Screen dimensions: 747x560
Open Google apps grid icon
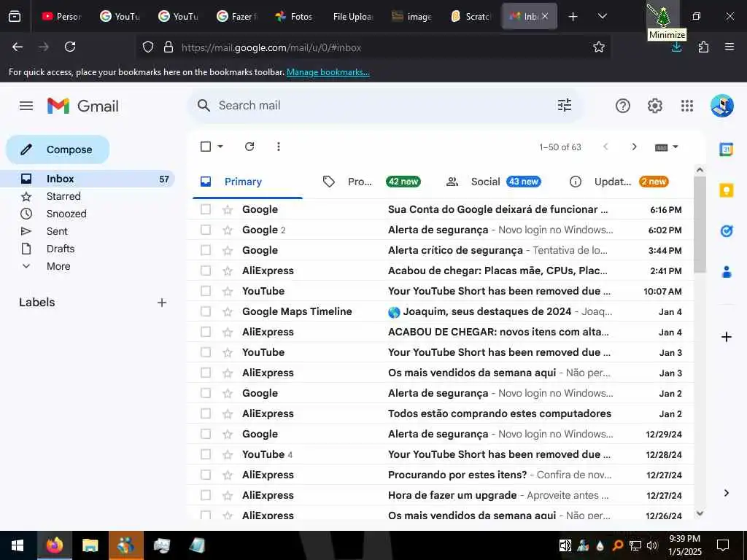(x=687, y=106)
